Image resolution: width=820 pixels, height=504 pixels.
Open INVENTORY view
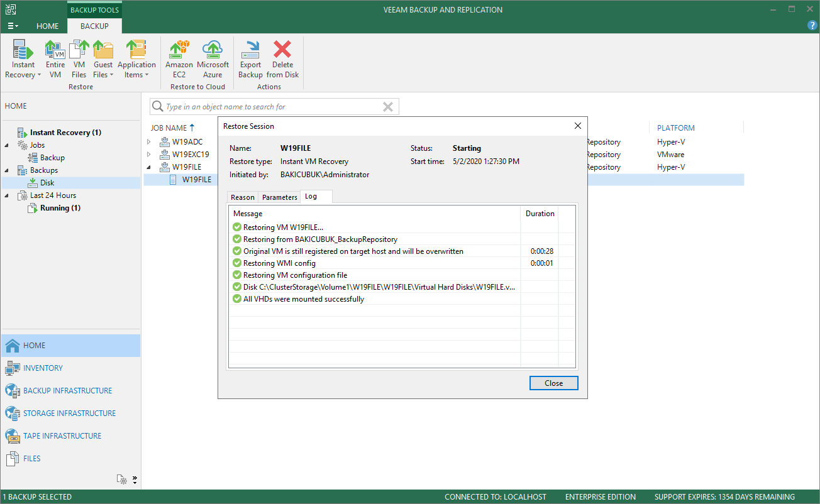70,368
